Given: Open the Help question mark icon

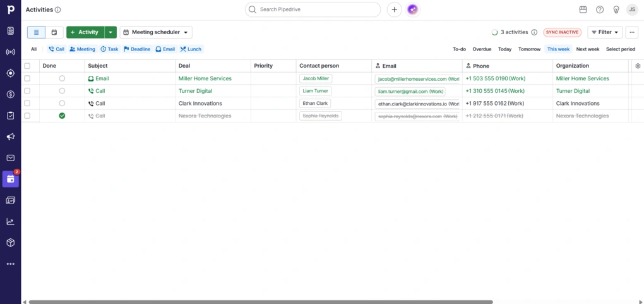Looking at the screenshot, I should point(600,9).
